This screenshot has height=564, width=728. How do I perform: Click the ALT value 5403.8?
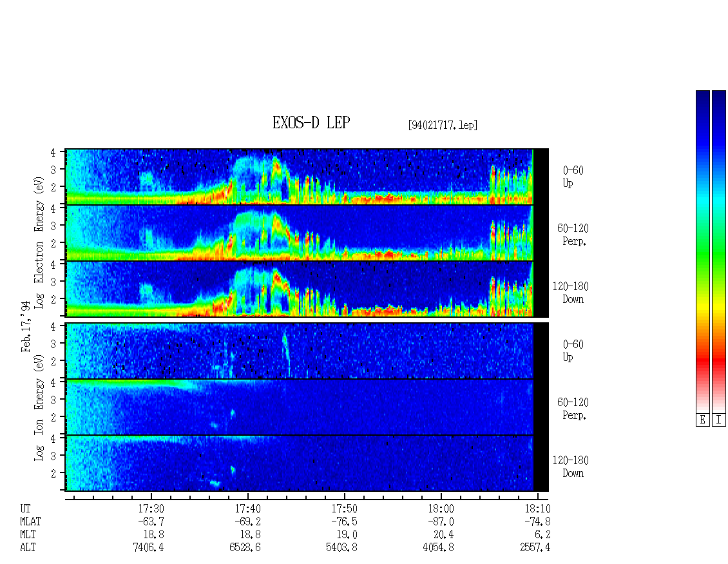point(341,548)
